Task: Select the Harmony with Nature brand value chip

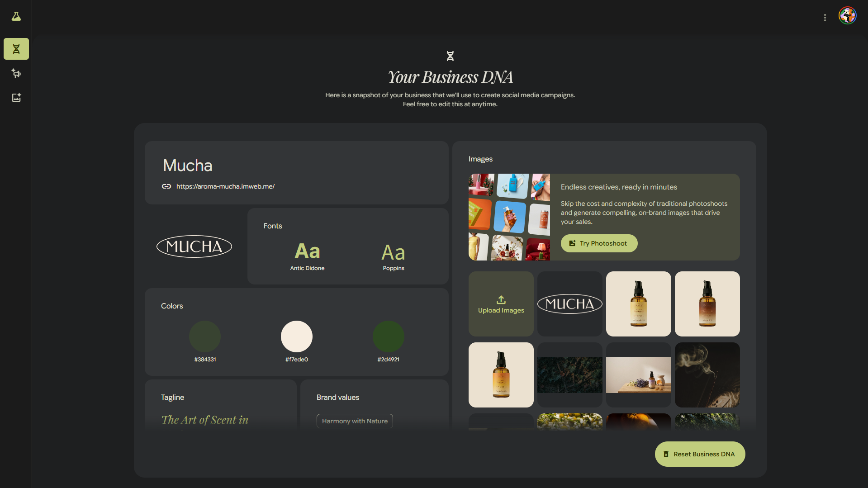Action: [355, 421]
